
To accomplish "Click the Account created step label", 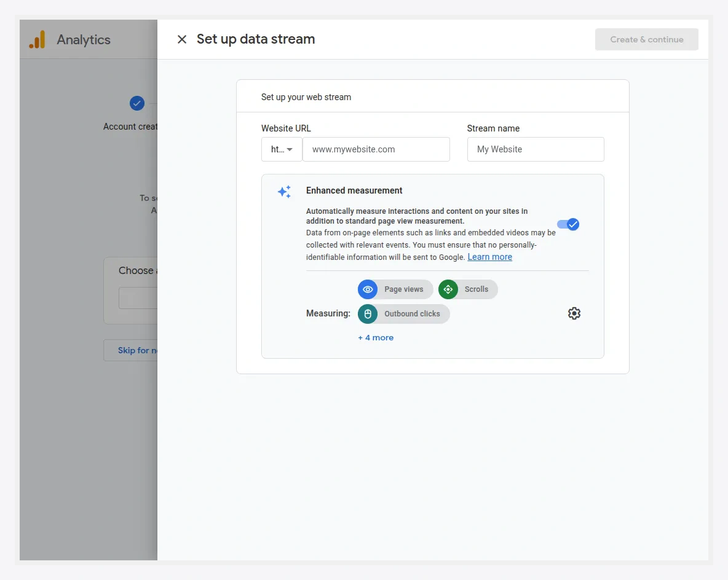I will 130,127.
